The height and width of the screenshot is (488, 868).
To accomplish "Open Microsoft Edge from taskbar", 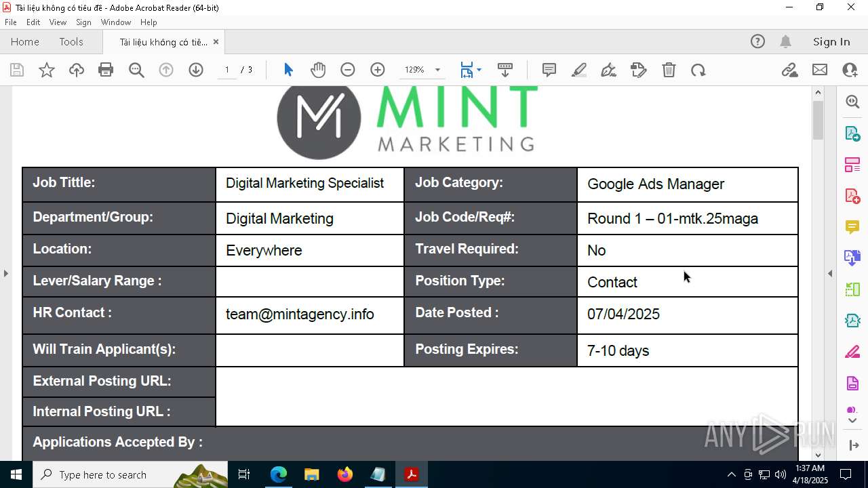I will coord(279,474).
